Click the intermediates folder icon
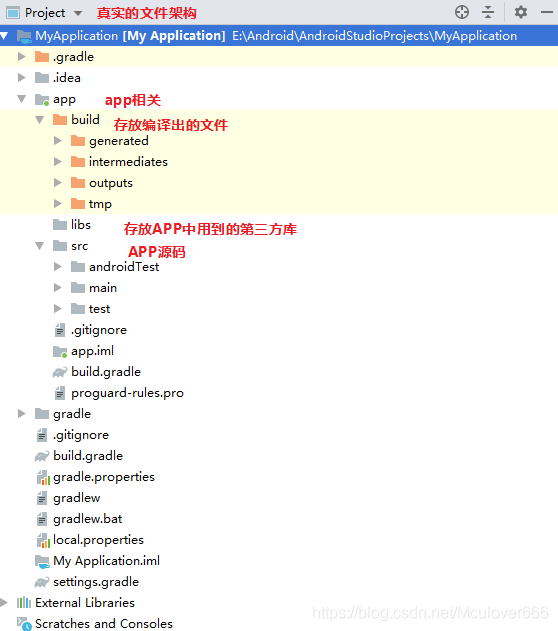The width and height of the screenshot is (558, 631). 78,162
